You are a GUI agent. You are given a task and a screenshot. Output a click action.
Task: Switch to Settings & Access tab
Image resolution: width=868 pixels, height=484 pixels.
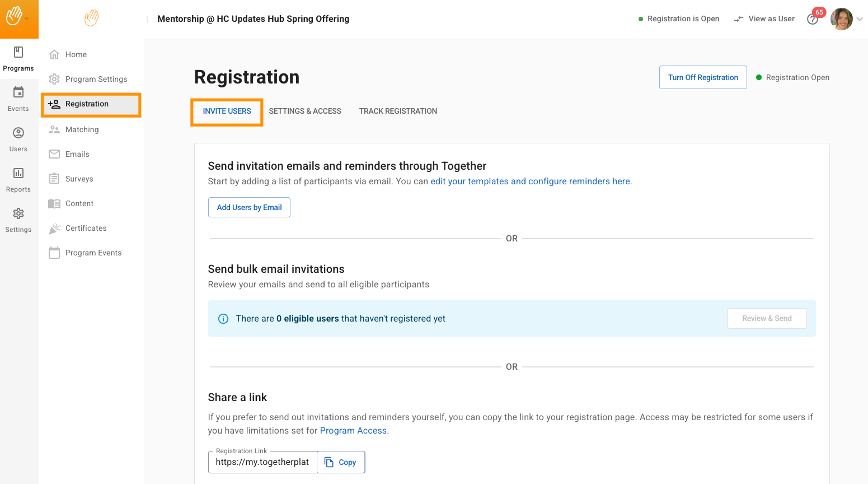305,111
